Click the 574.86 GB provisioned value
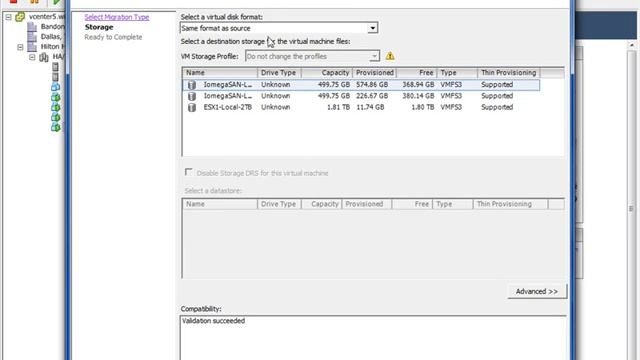This screenshot has height=360, width=640. point(372,85)
